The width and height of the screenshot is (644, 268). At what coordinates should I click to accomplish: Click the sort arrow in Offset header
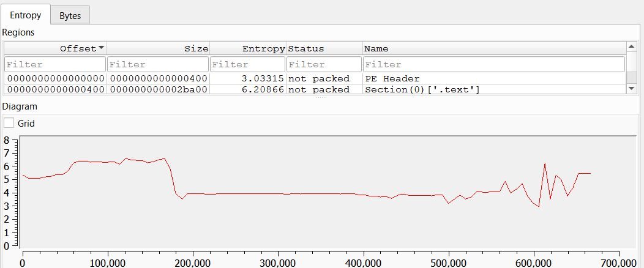101,48
